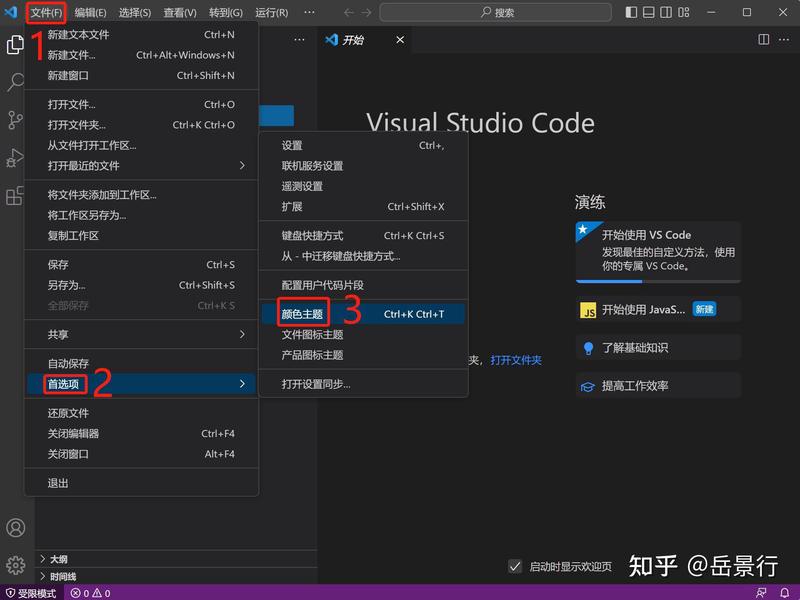Expand the 共享 submenu
The image size is (800, 600).
click(141, 334)
